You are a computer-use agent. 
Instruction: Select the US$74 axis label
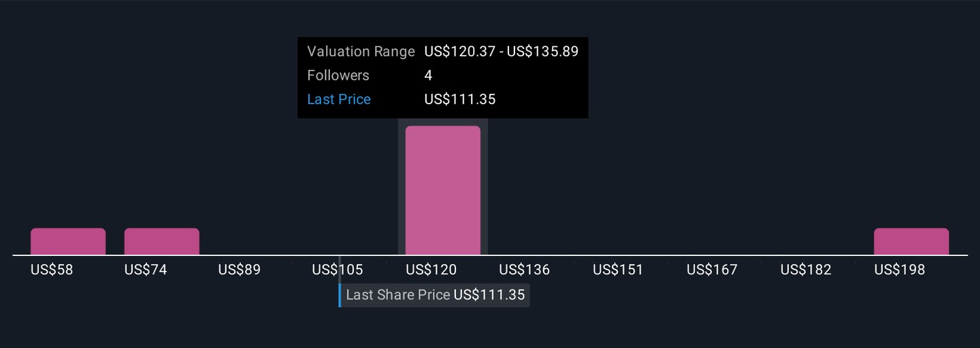[x=146, y=270]
